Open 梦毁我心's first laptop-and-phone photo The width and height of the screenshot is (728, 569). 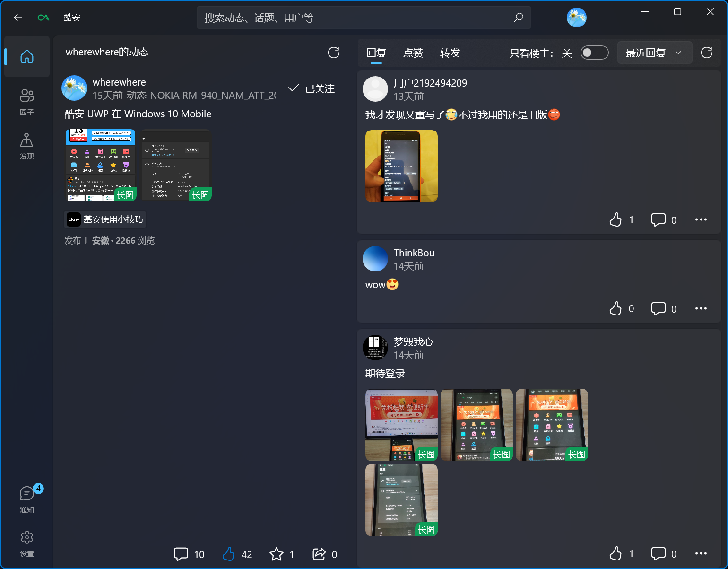click(x=401, y=425)
